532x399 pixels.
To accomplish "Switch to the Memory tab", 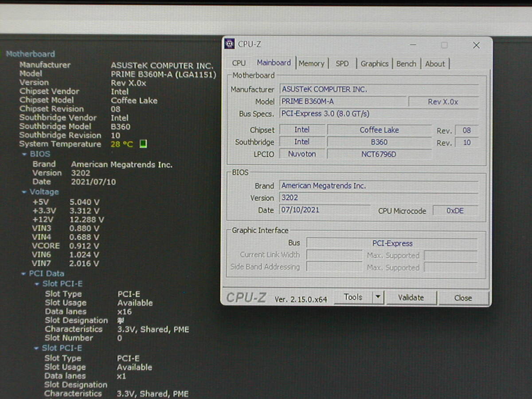I will point(311,63).
